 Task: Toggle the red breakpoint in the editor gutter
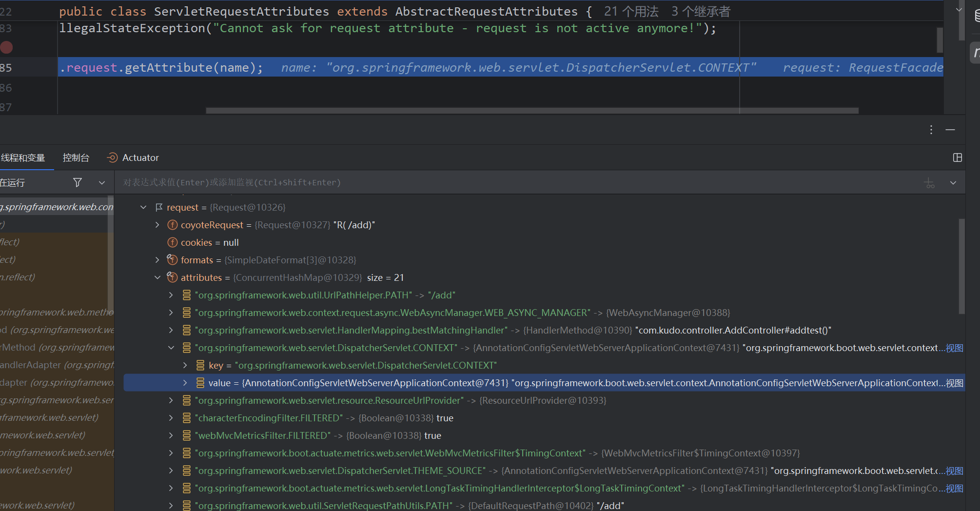point(6,47)
